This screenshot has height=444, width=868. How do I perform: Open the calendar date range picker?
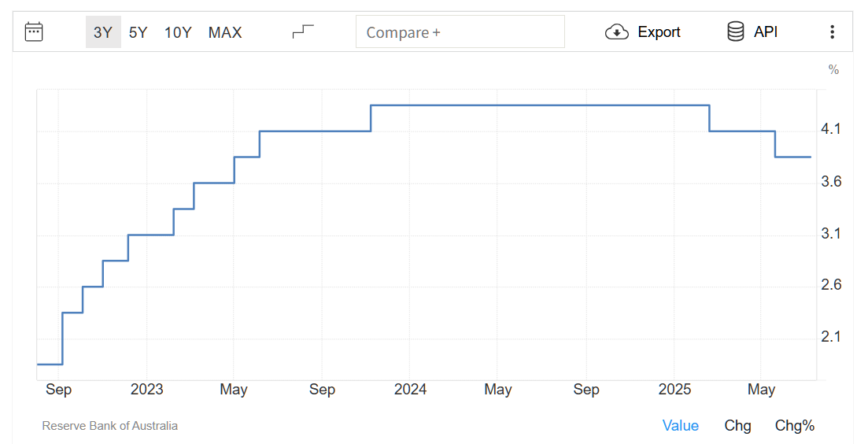[34, 32]
